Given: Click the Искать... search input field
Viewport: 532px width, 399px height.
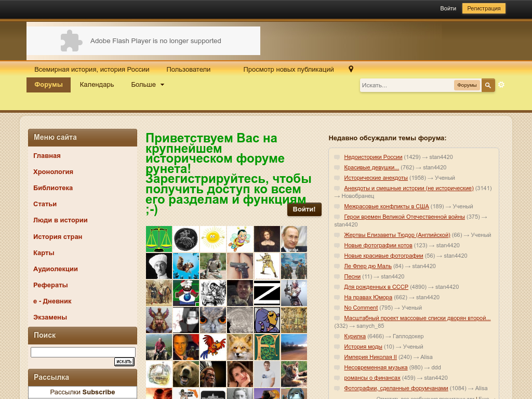Looking at the screenshot, I should pyautogui.click(x=406, y=85).
